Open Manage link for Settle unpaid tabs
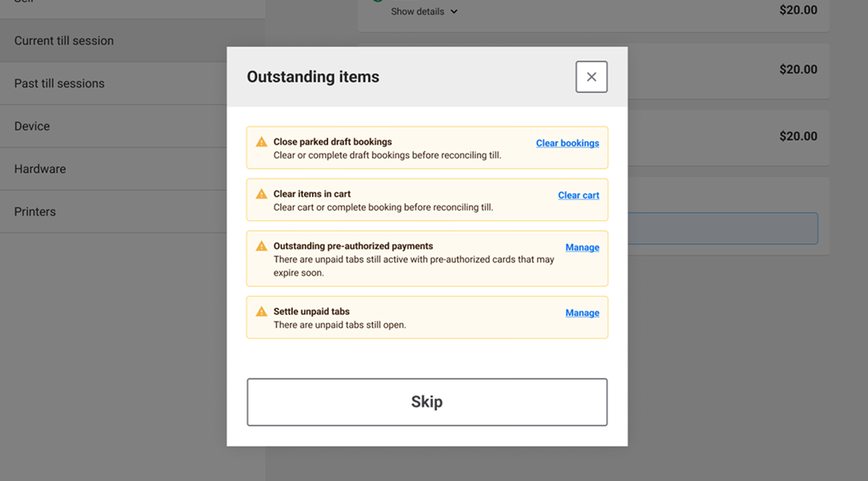 click(582, 313)
